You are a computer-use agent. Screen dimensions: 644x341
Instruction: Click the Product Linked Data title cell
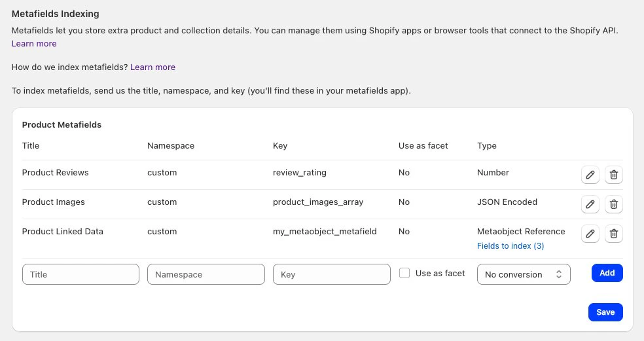coord(62,231)
